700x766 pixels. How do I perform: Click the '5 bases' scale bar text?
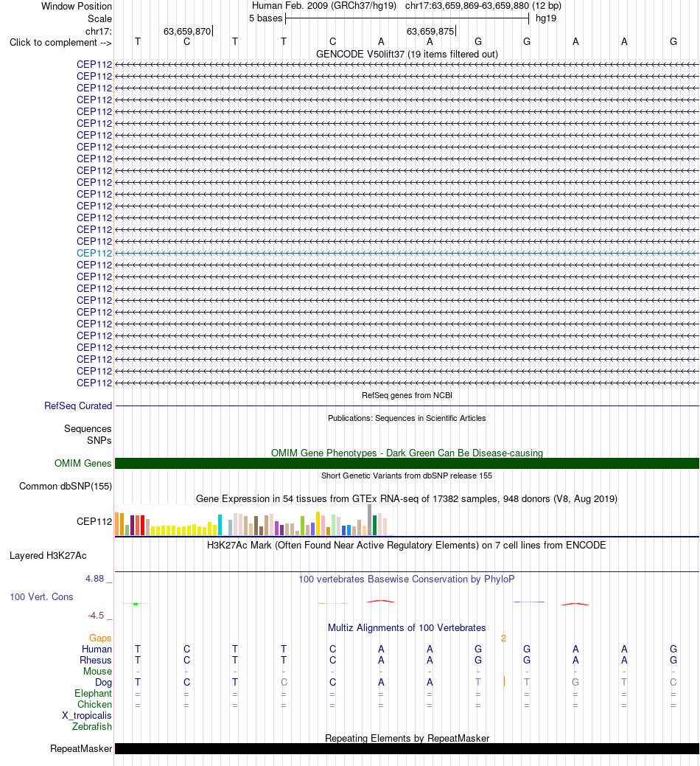point(265,18)
